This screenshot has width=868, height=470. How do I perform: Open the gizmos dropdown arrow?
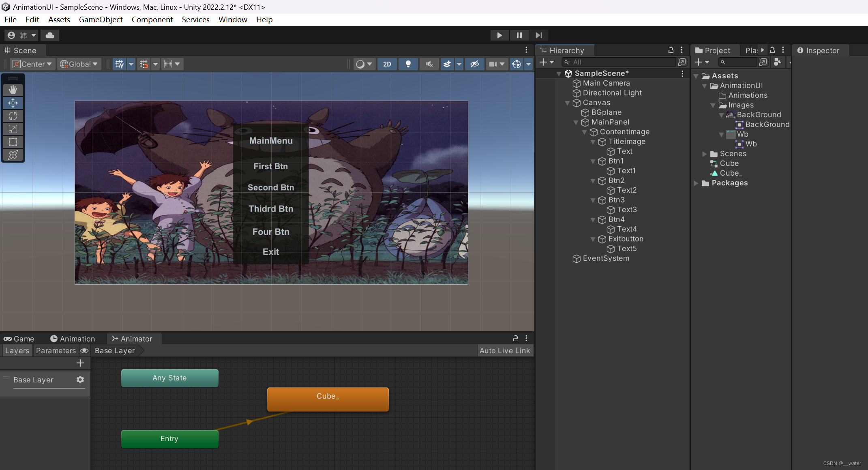click(x=528, y=64)
